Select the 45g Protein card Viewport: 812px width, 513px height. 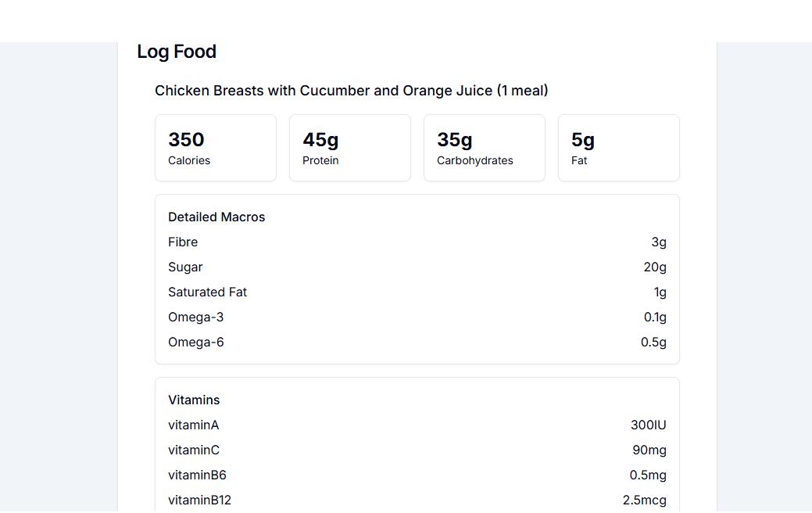point(350,148)
